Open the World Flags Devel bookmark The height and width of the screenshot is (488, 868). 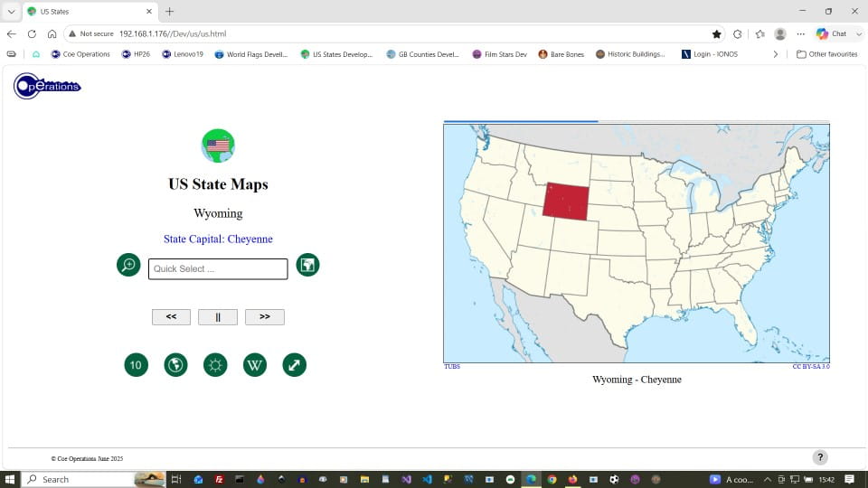pos(251,54)
